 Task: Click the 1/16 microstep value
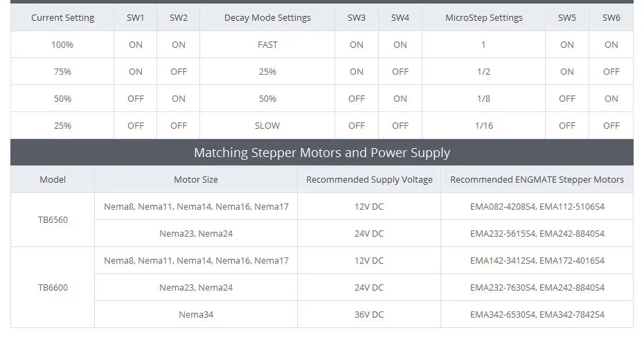[484, 125]
